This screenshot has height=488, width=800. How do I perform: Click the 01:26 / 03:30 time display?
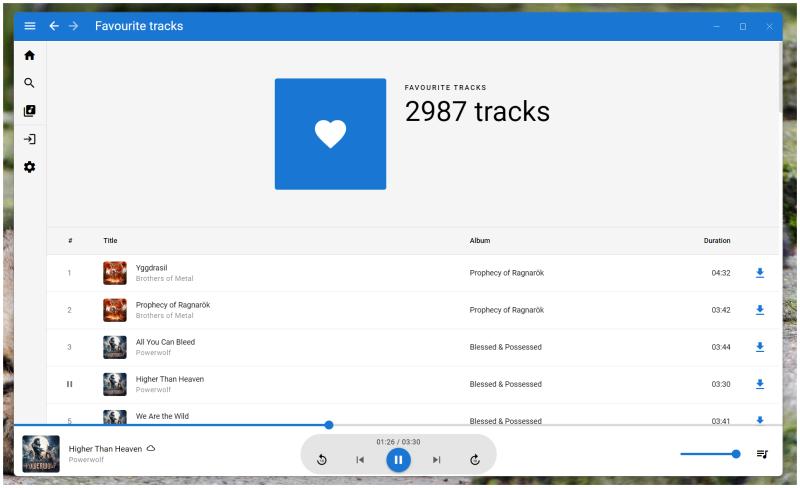(398, 442)
